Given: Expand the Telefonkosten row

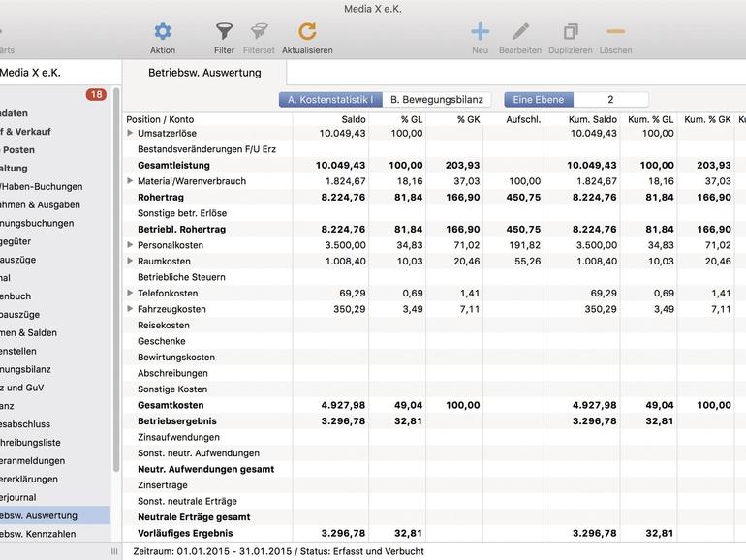Looking at the screenshot, I should tap(130, 293).
